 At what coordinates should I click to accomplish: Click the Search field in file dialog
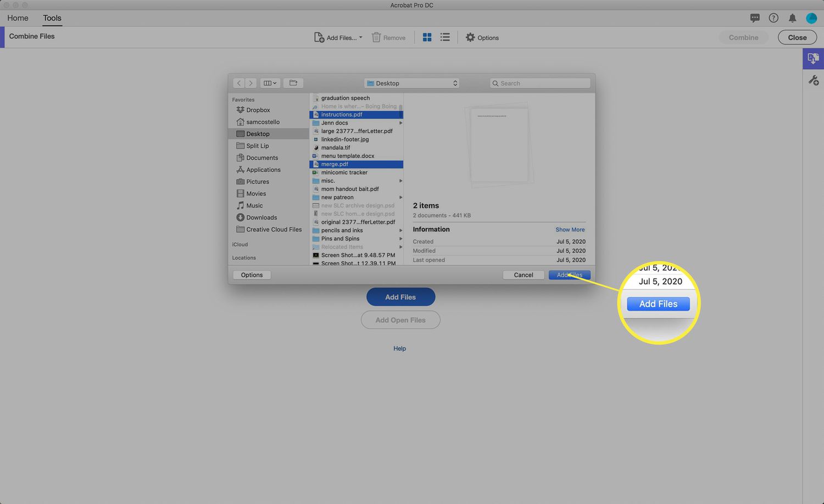[540, 83]
